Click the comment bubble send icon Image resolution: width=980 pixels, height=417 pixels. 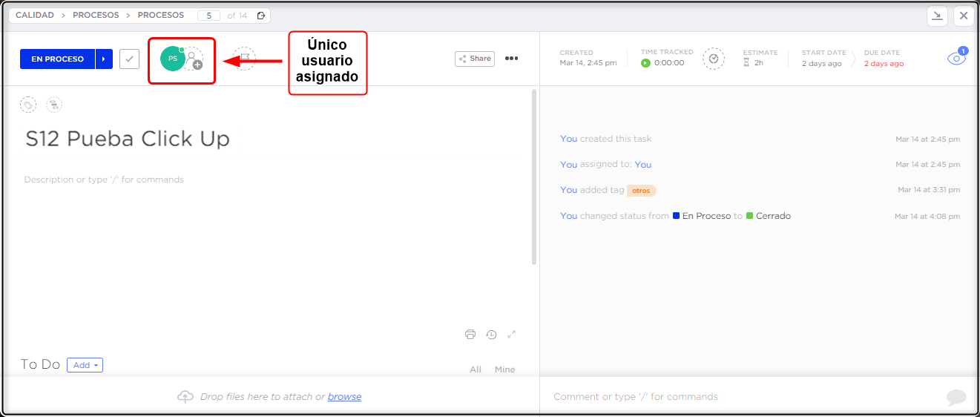[x=956, y=397]
